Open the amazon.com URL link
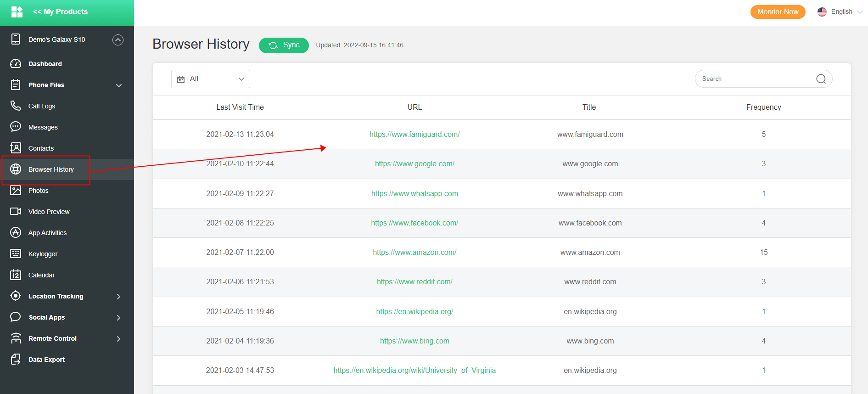Image resolution: width=868 pixels, height=394 pixels. coord(414,252)
